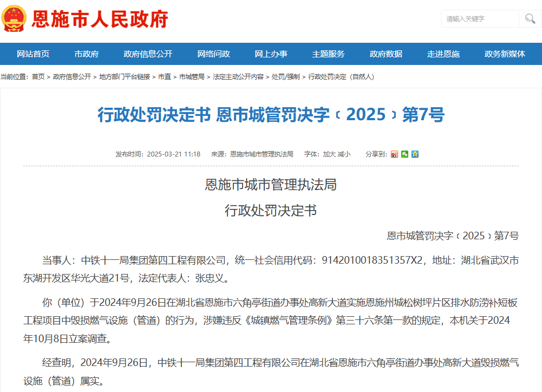Open the 网站首页 navigation tab

click(33, 54)
